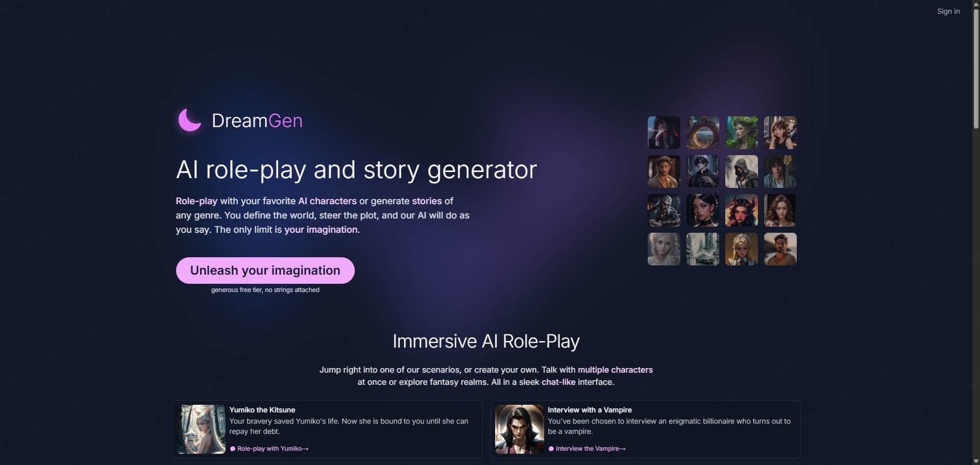
Task: Click the bearded man bottom-right grid avatar
Action: 780,249
